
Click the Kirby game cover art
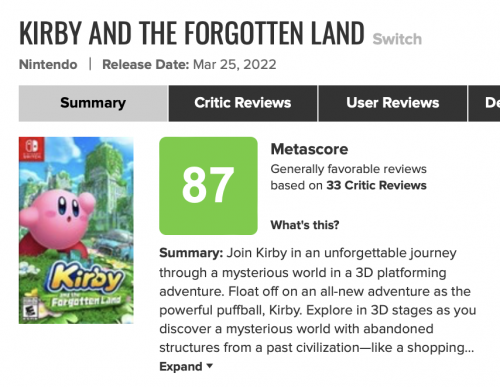coord(76,230)
